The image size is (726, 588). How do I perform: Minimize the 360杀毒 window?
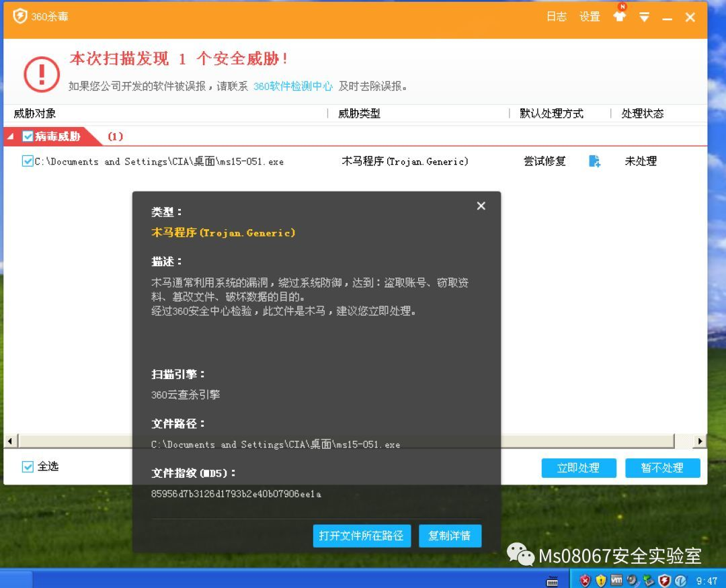coord(667,19)
